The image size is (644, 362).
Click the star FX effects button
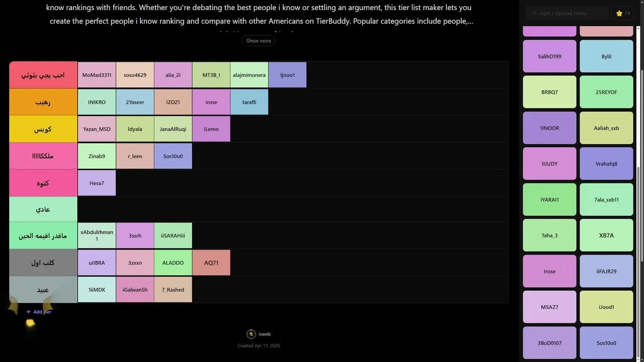coord(623,13)
